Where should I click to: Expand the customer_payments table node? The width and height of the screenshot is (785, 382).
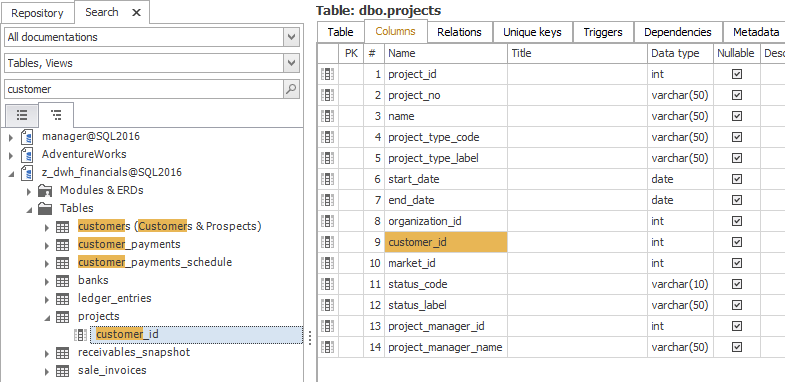[x=47, y=245]
